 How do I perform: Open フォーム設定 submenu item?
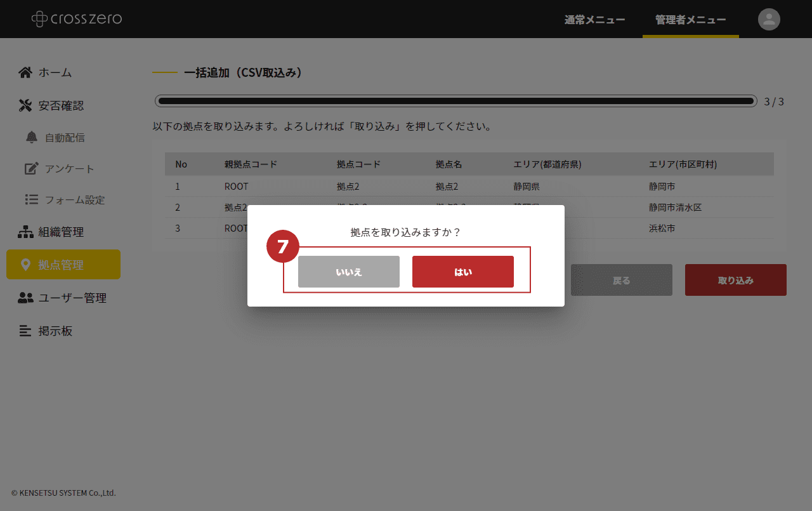click(x=75, y=199)
